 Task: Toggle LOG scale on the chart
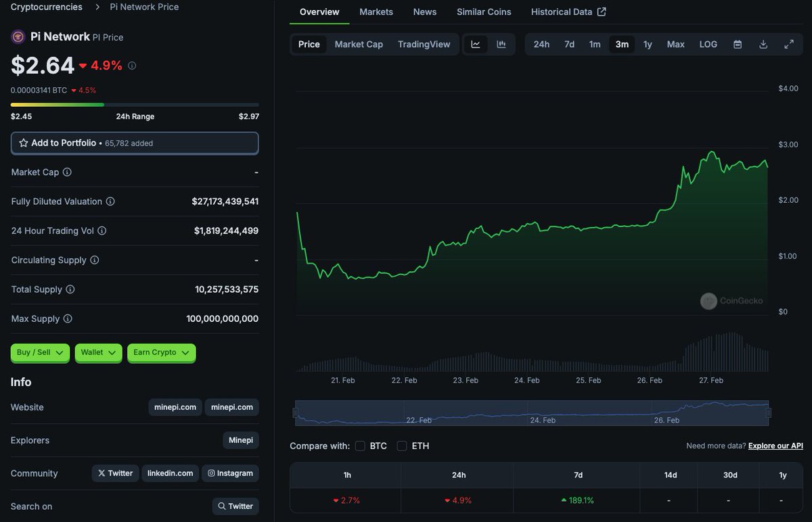708,44
